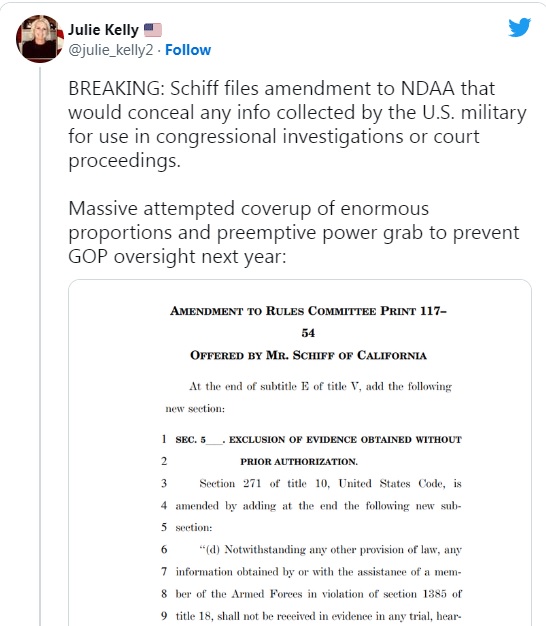Click the 'Massive attempted coverup' paragraph
The image size is (546, 626).
[294, 232]
